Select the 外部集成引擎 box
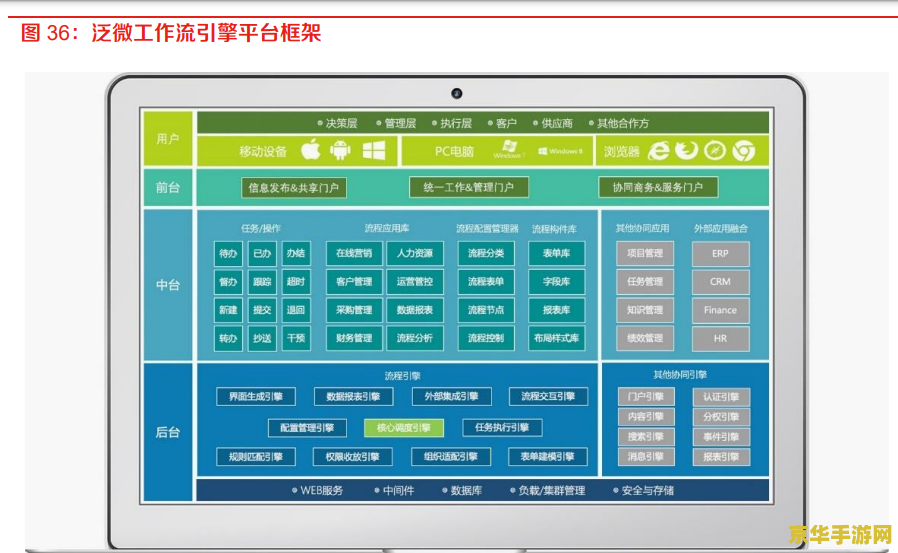 [x=451, y=397]
